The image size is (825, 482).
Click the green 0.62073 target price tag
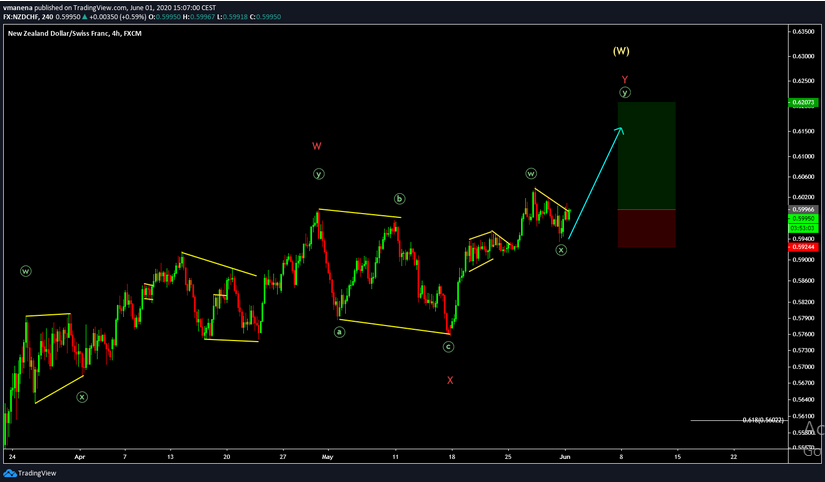pos(803,103)
